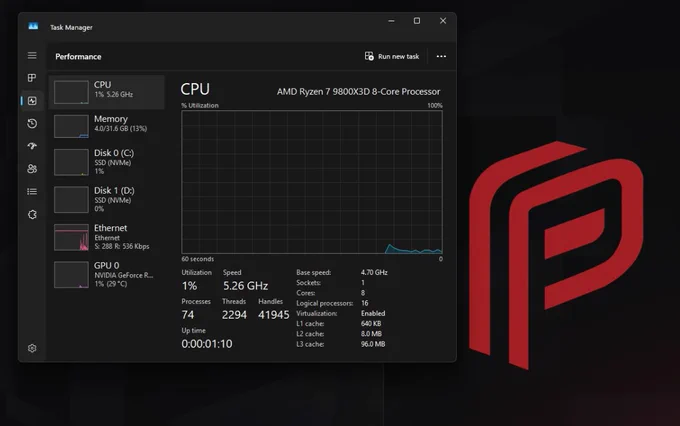Open the three-dot more options menu
The width and height of the screenshot is (680, 426).
coord(441,56)
